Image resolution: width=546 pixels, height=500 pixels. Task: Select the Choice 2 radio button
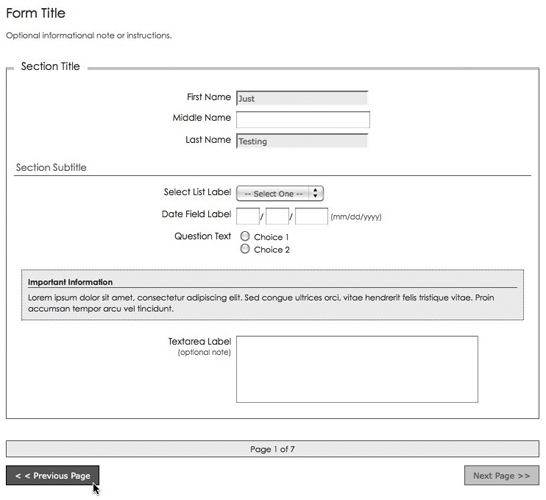point(245,249)
